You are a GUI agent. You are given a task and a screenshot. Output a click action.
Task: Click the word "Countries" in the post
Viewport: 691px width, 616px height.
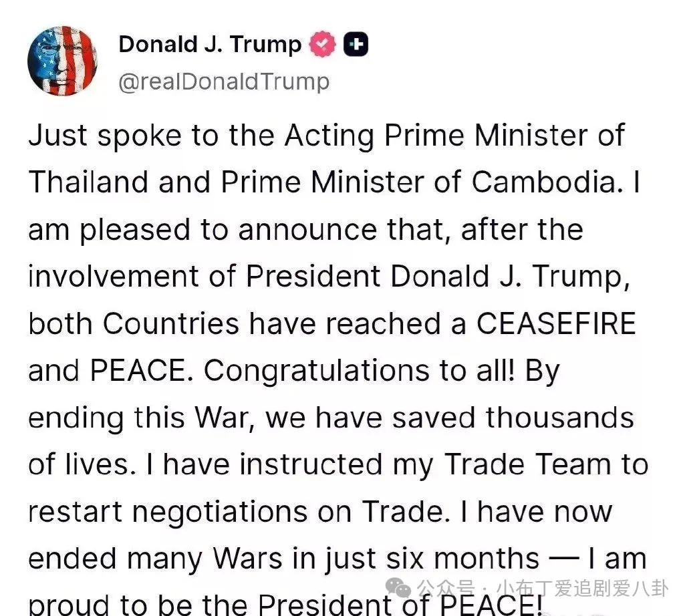pos(172,324)
